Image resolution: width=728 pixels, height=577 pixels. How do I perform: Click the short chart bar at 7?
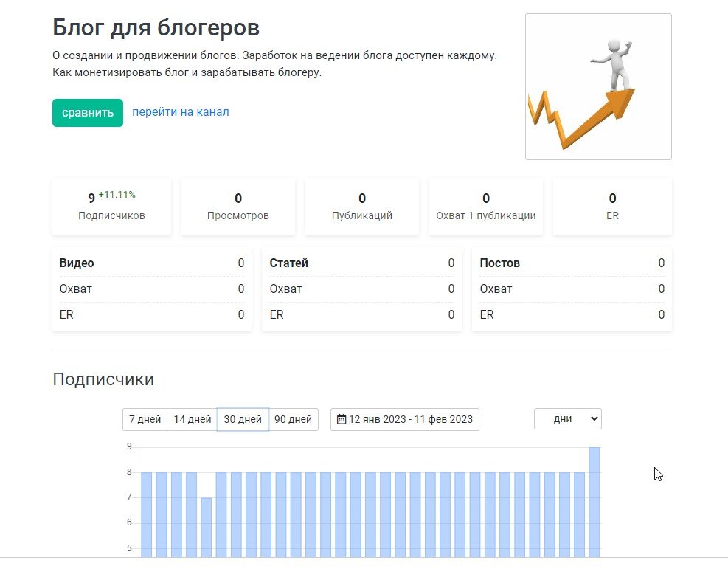coord(206,528)
